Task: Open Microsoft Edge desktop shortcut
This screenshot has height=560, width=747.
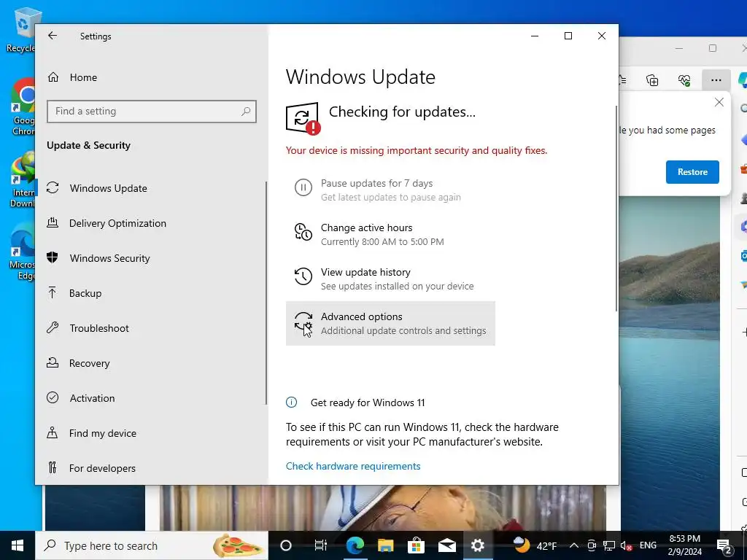Action: 22,252
